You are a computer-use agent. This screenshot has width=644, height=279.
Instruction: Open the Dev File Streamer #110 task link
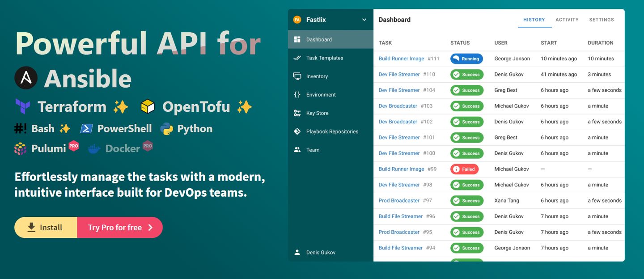399,74
